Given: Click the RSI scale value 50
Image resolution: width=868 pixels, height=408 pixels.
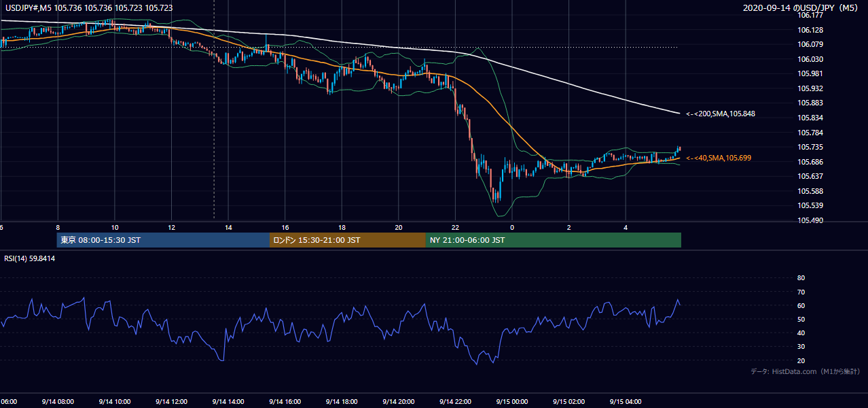Looking at the screenshot, I should point(801,319).
